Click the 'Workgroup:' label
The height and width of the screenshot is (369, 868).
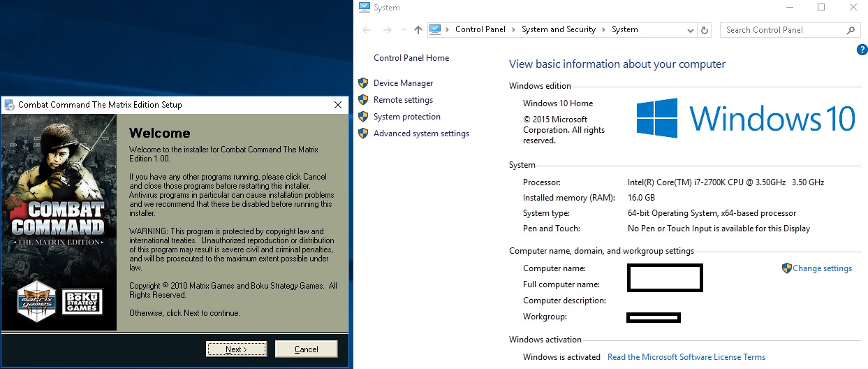click(x=545, y=317)
